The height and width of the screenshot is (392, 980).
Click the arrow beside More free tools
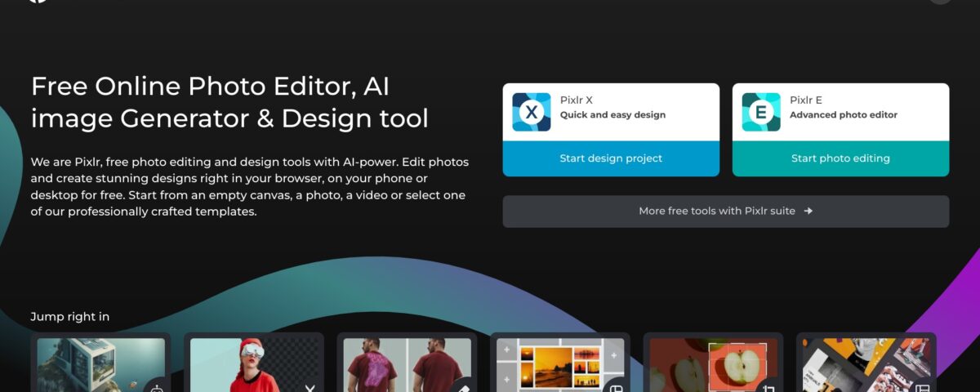click(x=808, y=211)
